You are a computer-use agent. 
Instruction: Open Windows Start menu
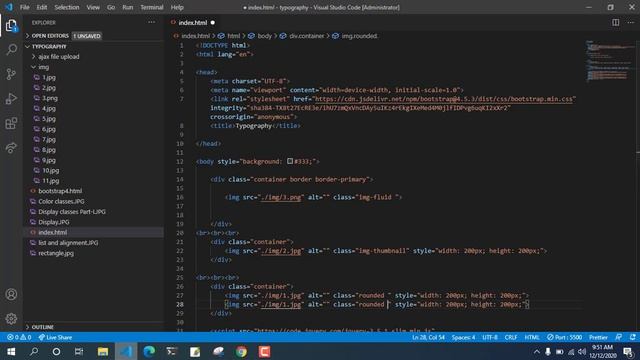click(x=11, y=351)
